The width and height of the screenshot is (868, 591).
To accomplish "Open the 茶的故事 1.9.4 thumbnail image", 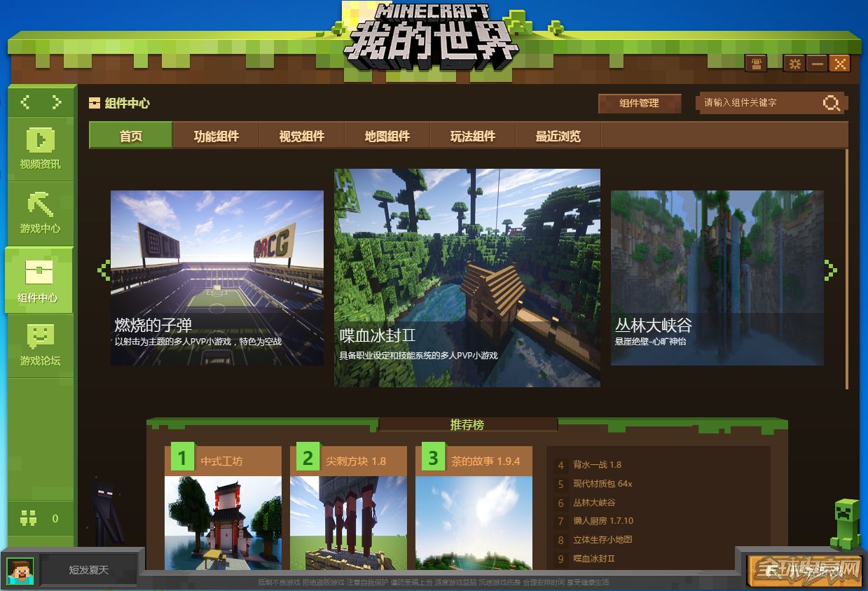I will [x=474, y=523].
